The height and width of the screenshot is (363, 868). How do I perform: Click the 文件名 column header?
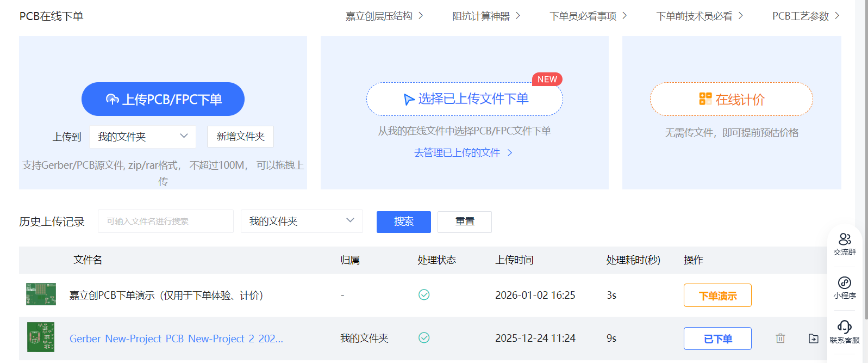[88, 260]
